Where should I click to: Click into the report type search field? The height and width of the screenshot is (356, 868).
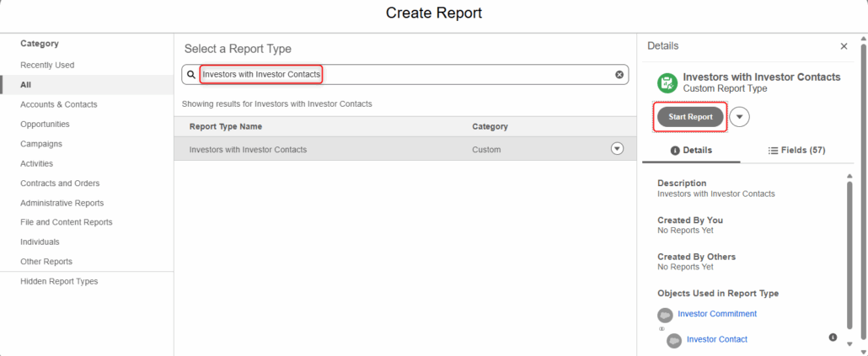click(x=405, y=75)
